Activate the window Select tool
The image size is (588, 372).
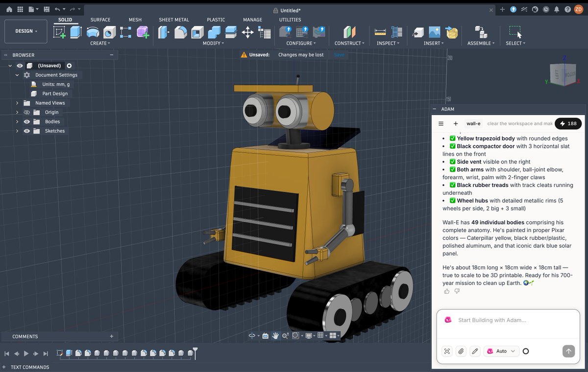tap(515, 32)
